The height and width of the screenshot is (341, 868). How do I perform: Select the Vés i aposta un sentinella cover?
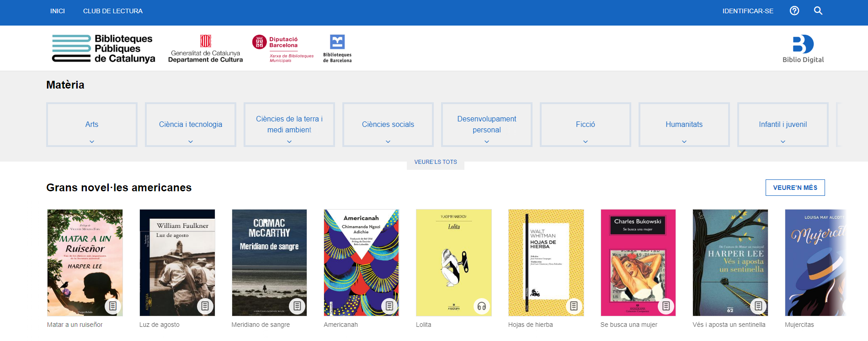point(730,262)
